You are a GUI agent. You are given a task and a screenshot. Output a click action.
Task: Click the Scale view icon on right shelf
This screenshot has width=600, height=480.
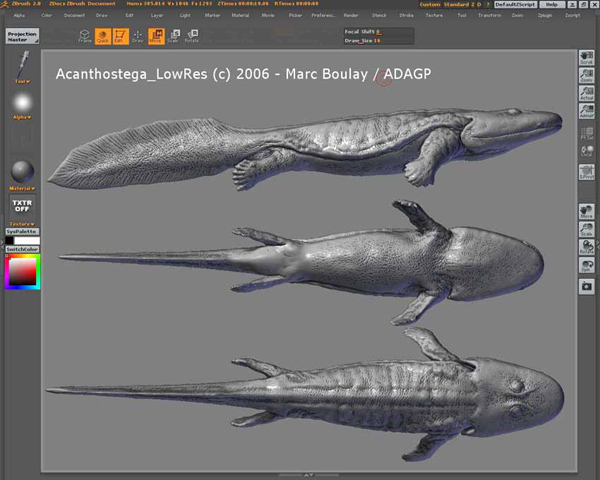[586, 229]
